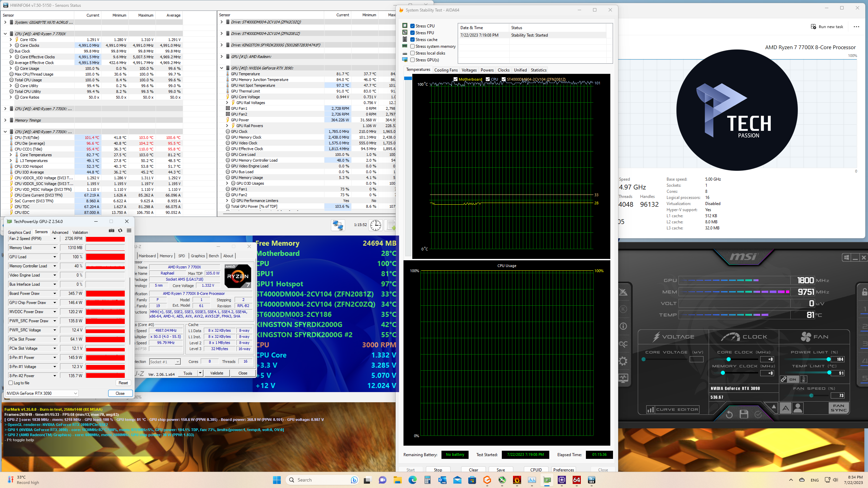Image resolution: width=868 pixels, height=488 pixels.
Task: Open GPU-Z graphics card selection dropdown
Action: [x=75, y=393]
